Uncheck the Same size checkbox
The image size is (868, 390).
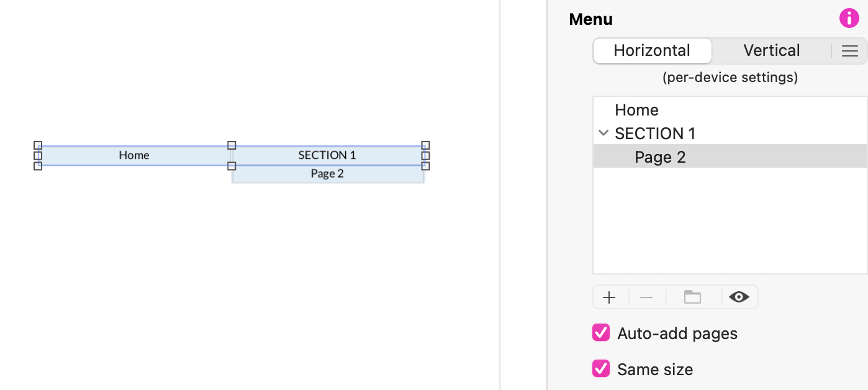pyautogui.click(x=601, y=369)
